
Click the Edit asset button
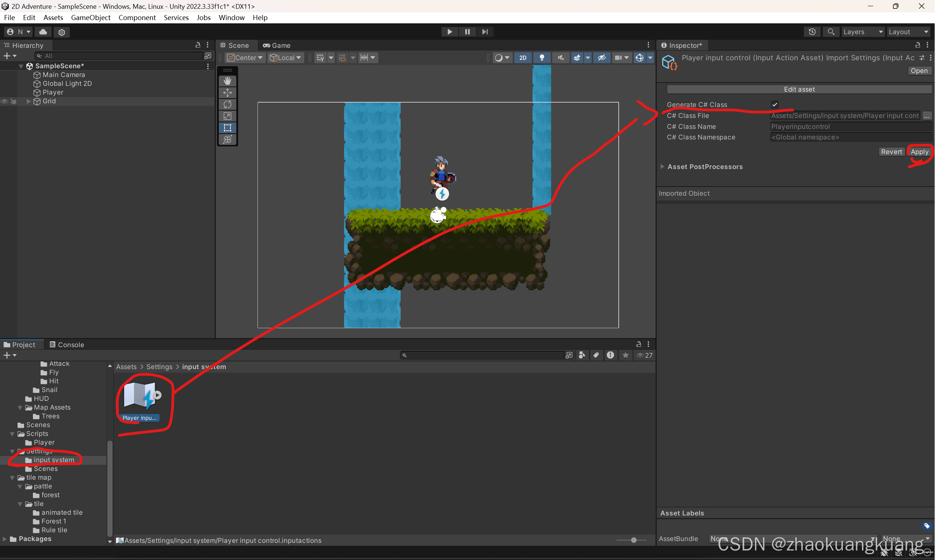coord(799,89)
